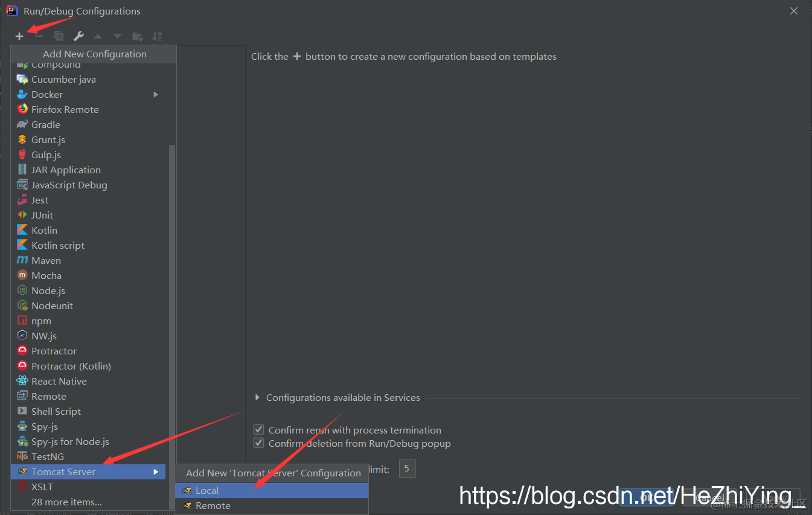Image resolution: width=812 pixels, height=515 pixels.
Task: Click the temporary configurations limit field
Action: (x=407, y=469)
